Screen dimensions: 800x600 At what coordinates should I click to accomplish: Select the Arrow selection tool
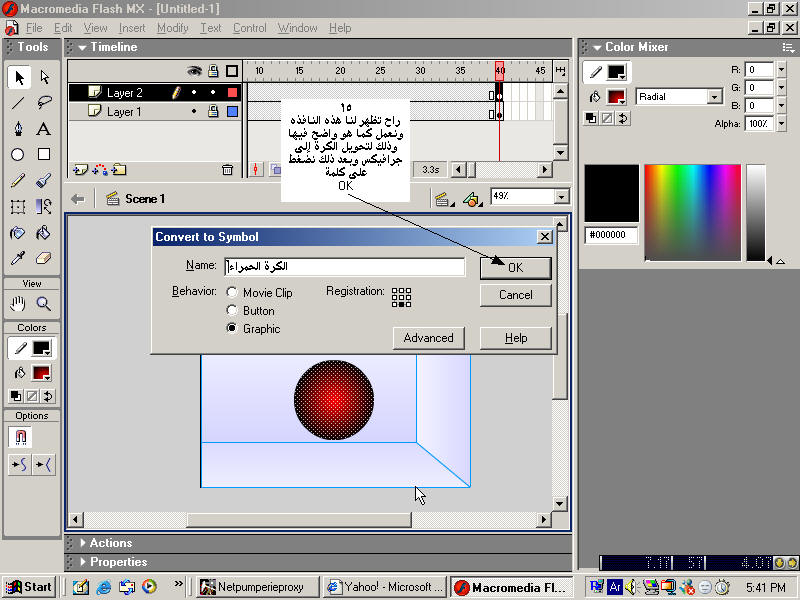point(19,78)
